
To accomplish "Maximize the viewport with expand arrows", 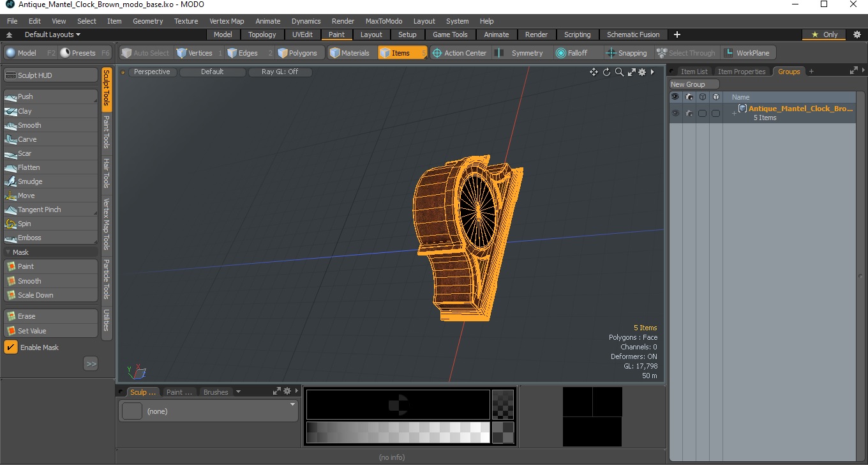I will (x=631, y=72).
